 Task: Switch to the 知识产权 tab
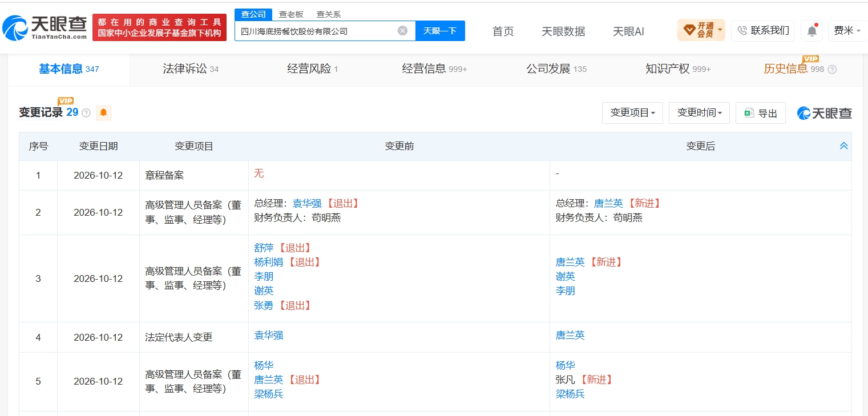click(678, 69)
